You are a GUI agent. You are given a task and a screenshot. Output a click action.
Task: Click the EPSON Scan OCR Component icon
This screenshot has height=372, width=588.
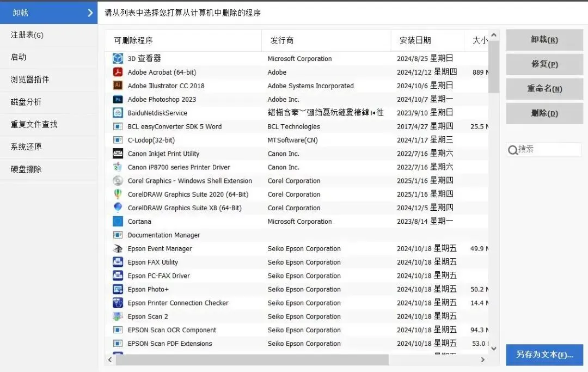118,330
